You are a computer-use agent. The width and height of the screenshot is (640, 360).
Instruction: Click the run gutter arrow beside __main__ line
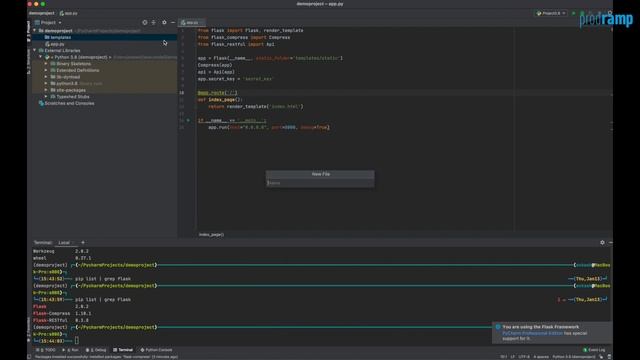coord(188,120)
